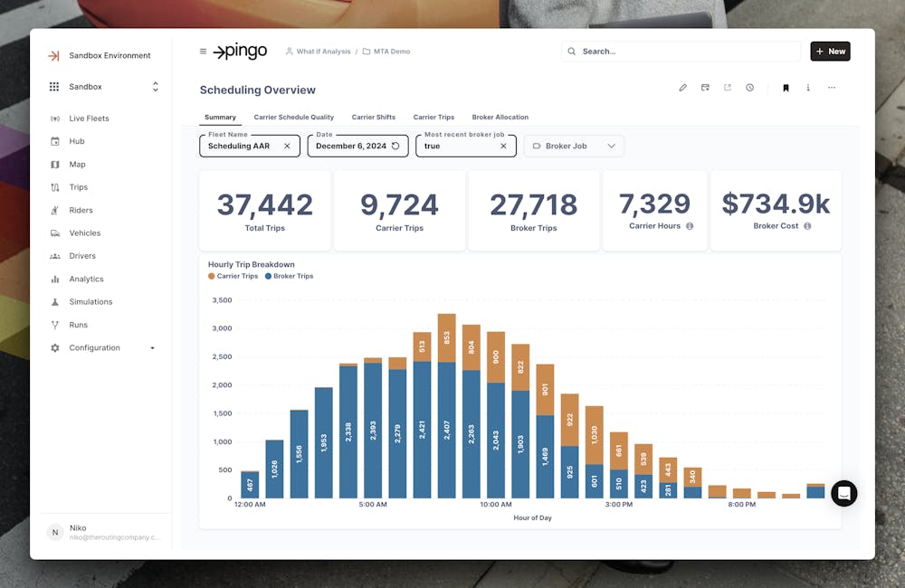Click the New button
Screen dimensions: 905x588
(x=830, y=52)
